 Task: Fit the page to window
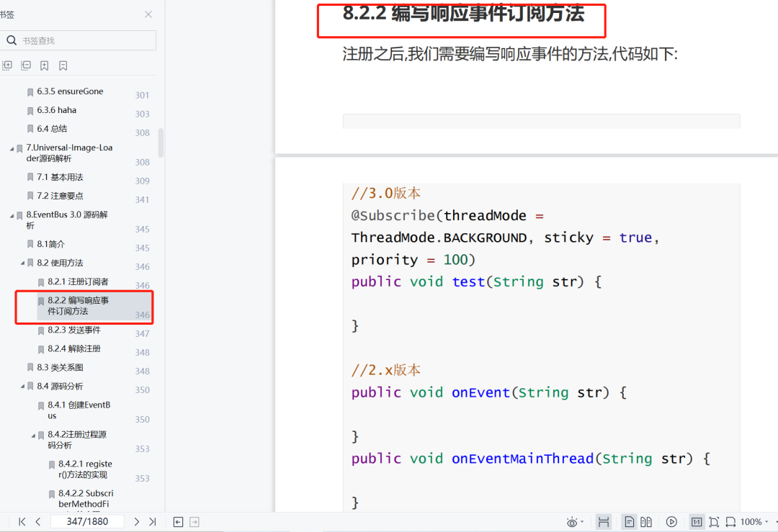714,522
